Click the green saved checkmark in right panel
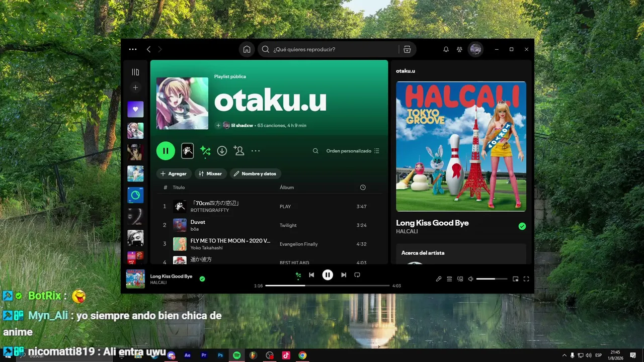 coord(522,226)
